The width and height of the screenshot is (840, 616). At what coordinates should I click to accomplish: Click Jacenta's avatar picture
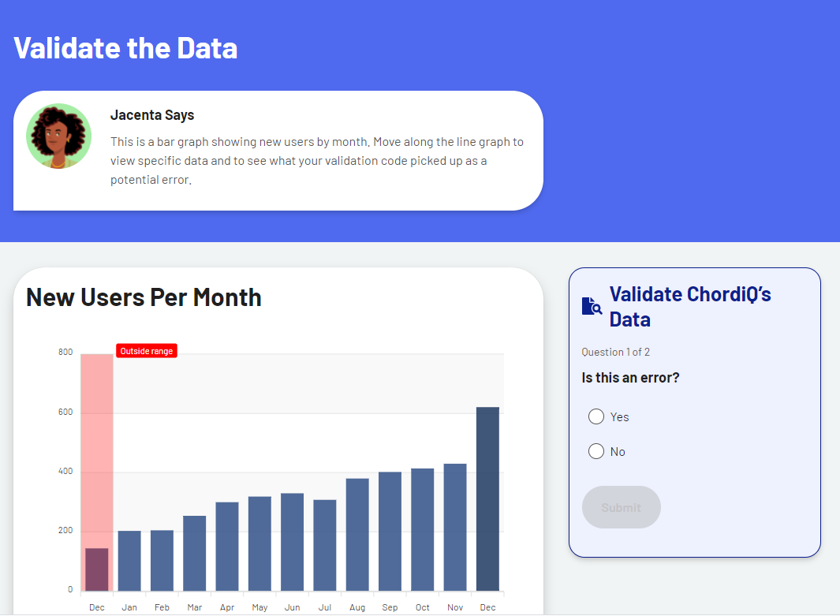tap(59, 136)
